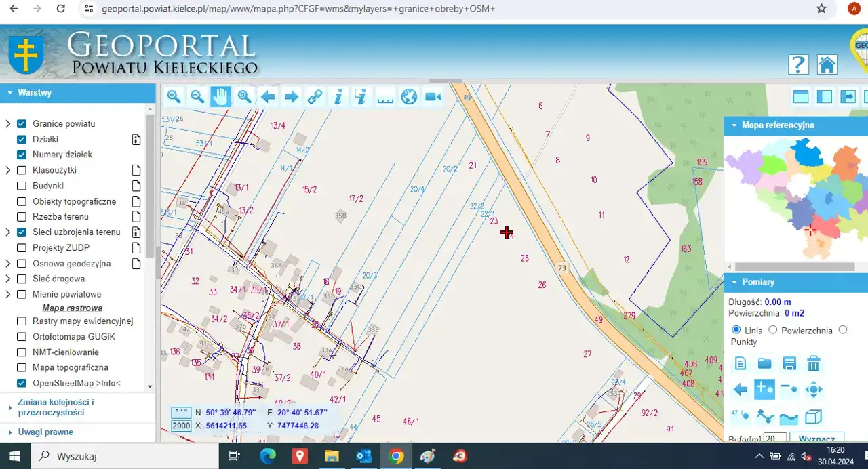Open the map link chain icon
This screenshot has height=469, width=868.
click(315, 97)
